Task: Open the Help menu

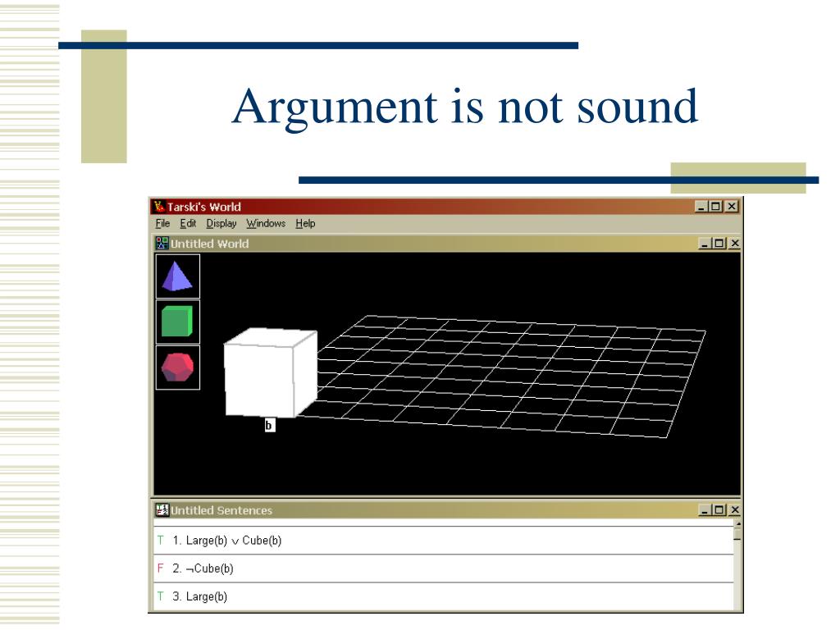Action: point(305,223)
